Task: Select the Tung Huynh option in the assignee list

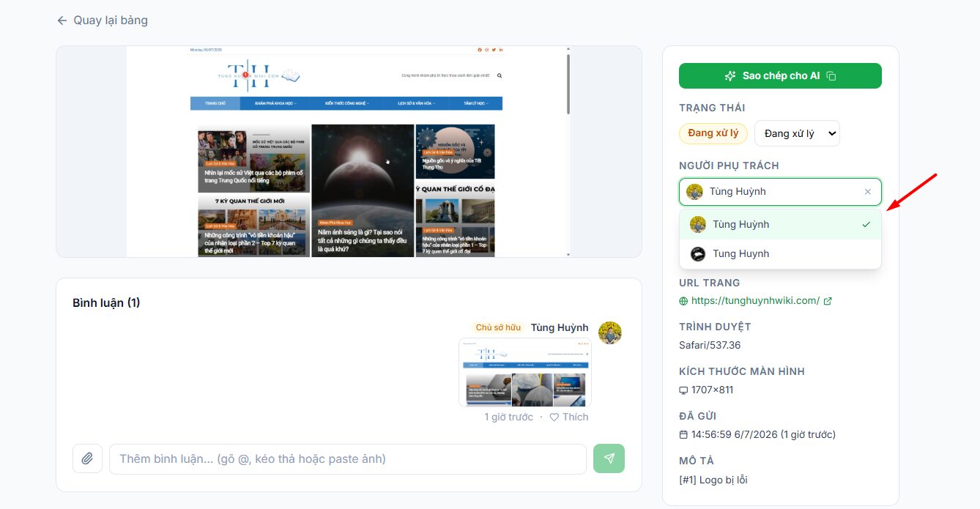Action: click(x=780, y=253)
